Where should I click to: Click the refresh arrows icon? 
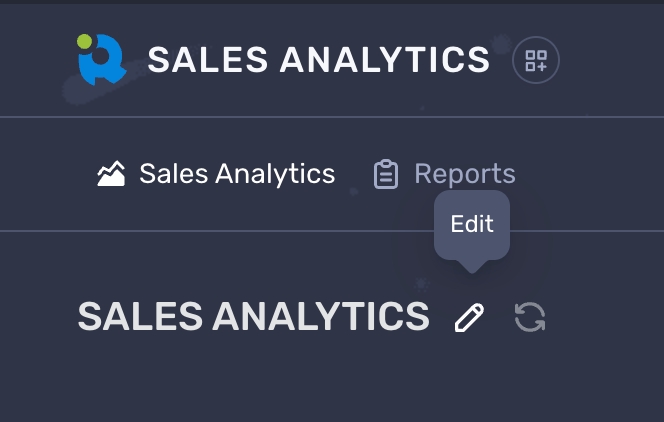(530, 318)
